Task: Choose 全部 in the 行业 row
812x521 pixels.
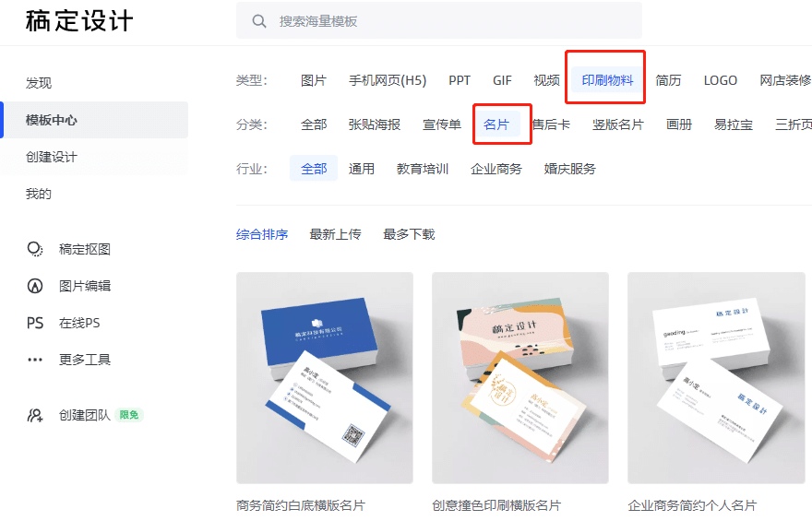Action: click(x=314, y=169)
